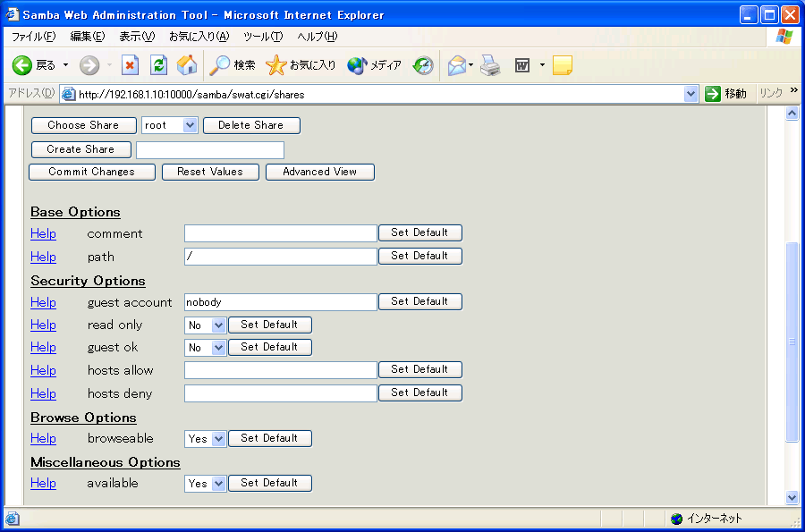805x532 pixels.
Task: Open the share selection dropdown showing root
Action: (x=169, y=125)
